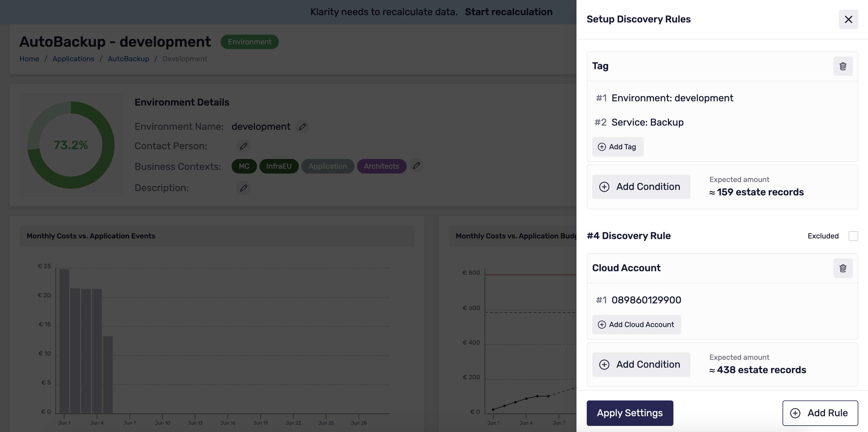Click Monthly Costs vs. Application Events heading
This screenshot has width=868, height=432.
click(x=91, y=236)
